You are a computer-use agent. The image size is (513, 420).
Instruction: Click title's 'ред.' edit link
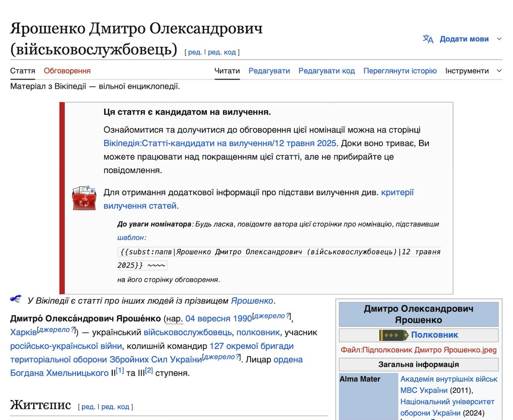point(195,52)
